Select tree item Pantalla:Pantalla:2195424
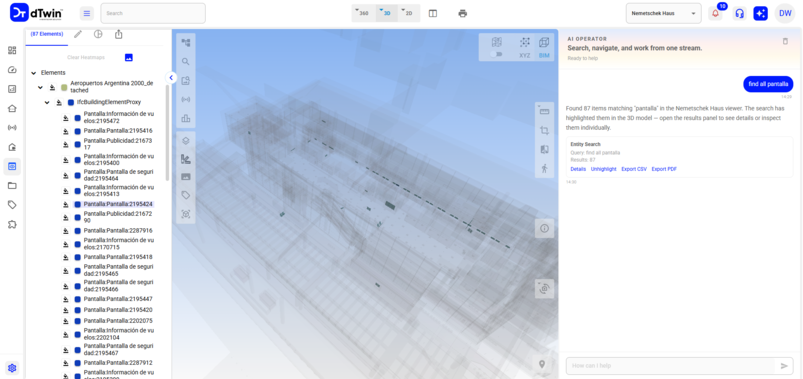 point(118,204)
